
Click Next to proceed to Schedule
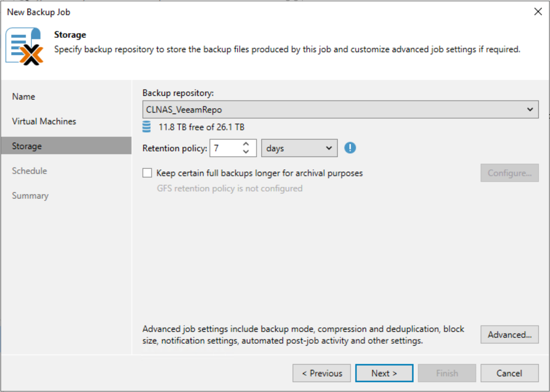[384, 373]
